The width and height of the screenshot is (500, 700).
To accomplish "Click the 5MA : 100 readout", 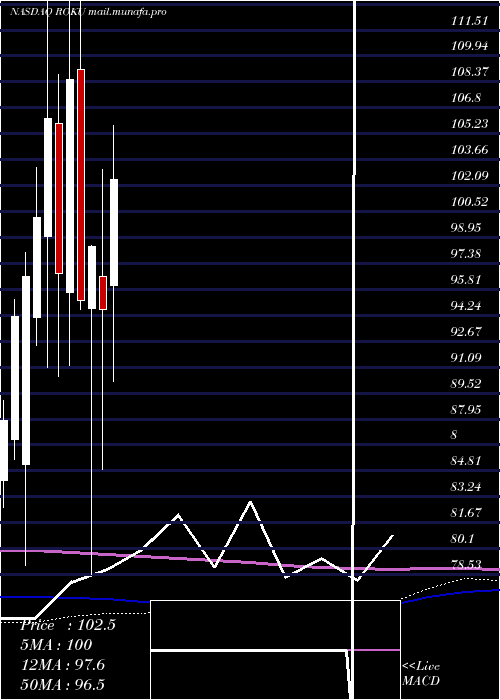I will (x=56, y=645).
